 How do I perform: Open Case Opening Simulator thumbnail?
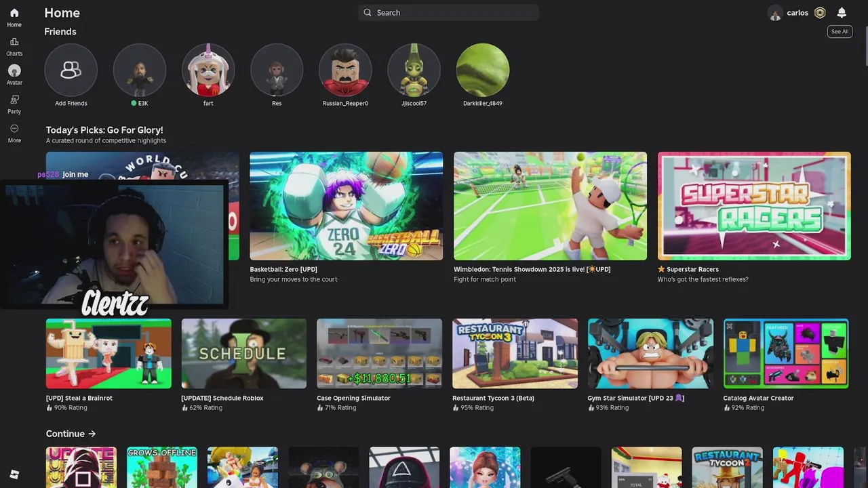pyautogui.click(x=380, y=354)
